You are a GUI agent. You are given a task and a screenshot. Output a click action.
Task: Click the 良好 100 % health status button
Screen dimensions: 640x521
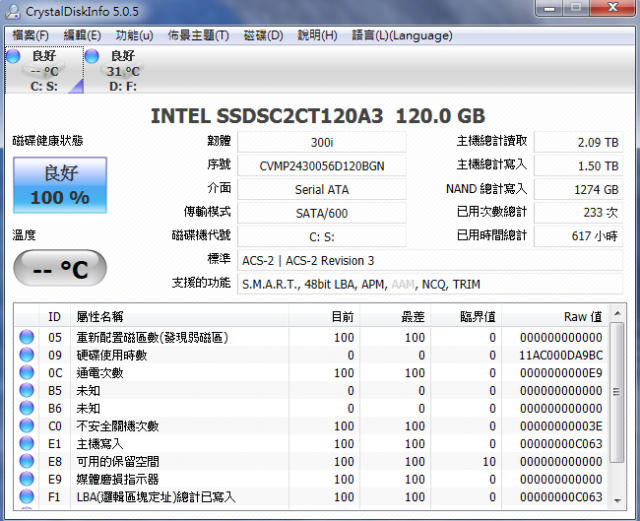point(60,185)
